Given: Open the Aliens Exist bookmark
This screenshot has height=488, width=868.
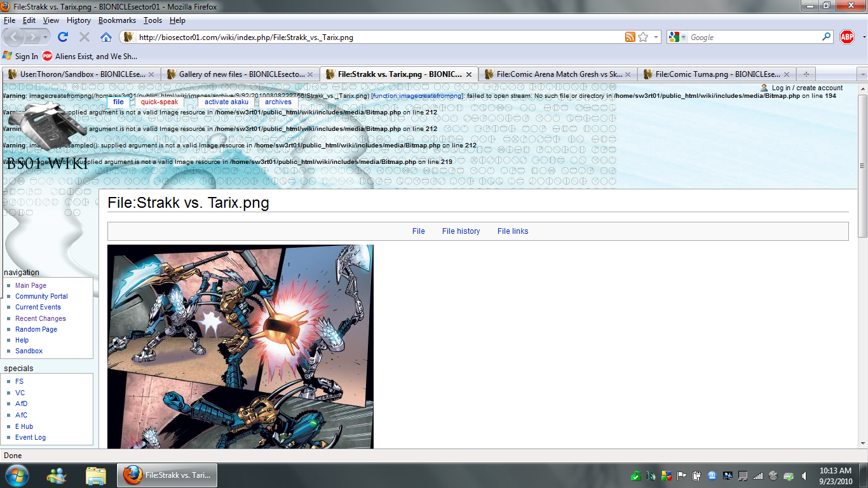Looking at the screenshot, I should coord(90,56).
